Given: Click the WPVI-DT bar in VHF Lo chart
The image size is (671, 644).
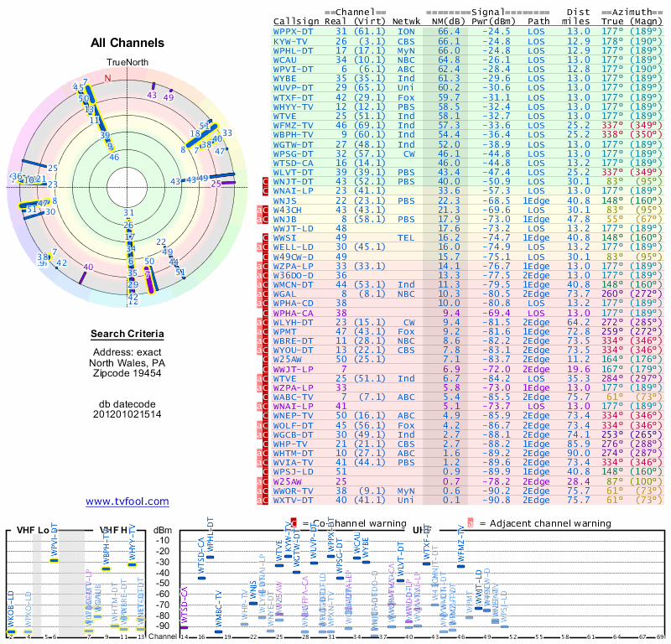Looking at the screenshot, I should point(54,559).
